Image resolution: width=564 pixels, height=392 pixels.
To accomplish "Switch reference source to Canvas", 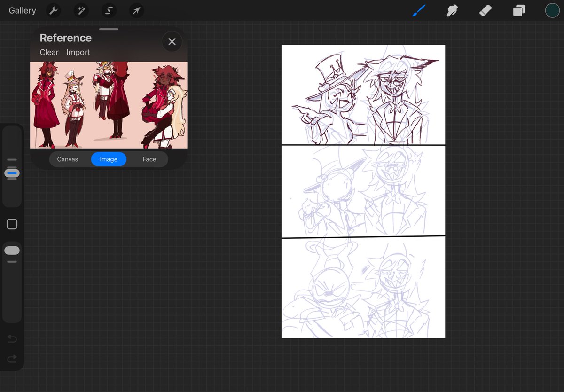I will pos(68,159).
